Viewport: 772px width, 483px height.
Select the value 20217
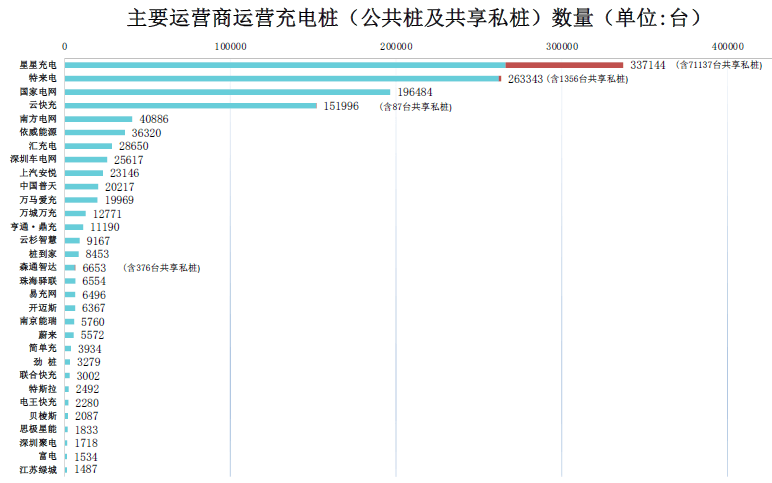120,187
